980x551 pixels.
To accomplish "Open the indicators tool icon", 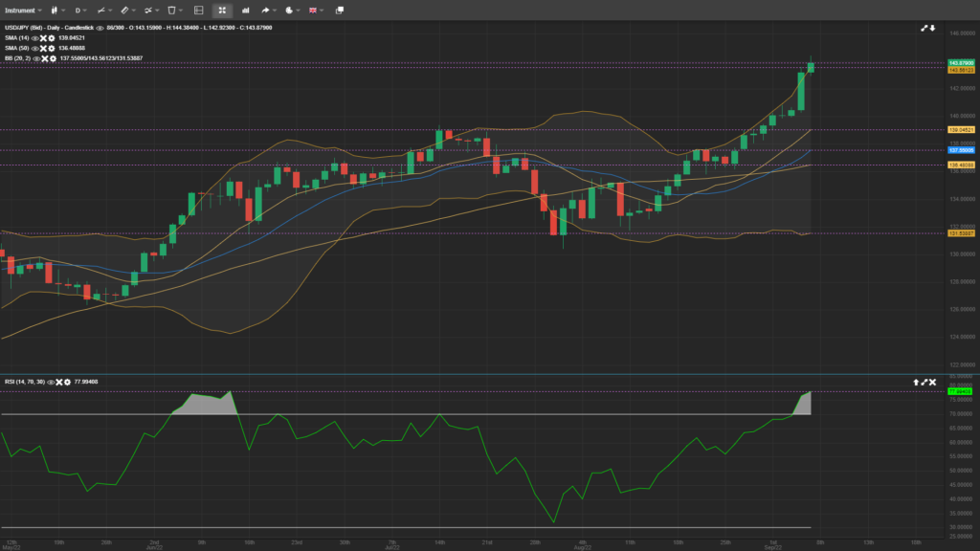I will click(x=148, y=10).
